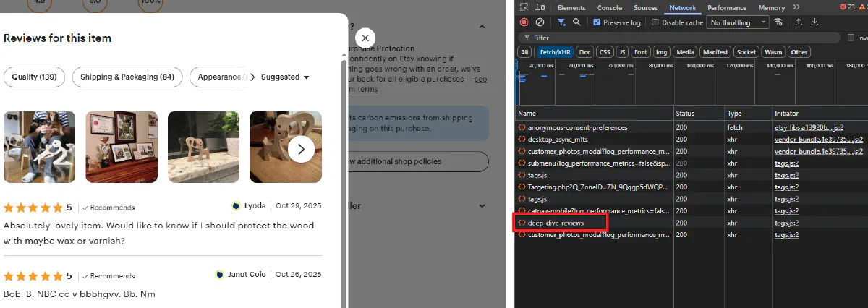Open network search magnifier icon

tap(576, 22)
